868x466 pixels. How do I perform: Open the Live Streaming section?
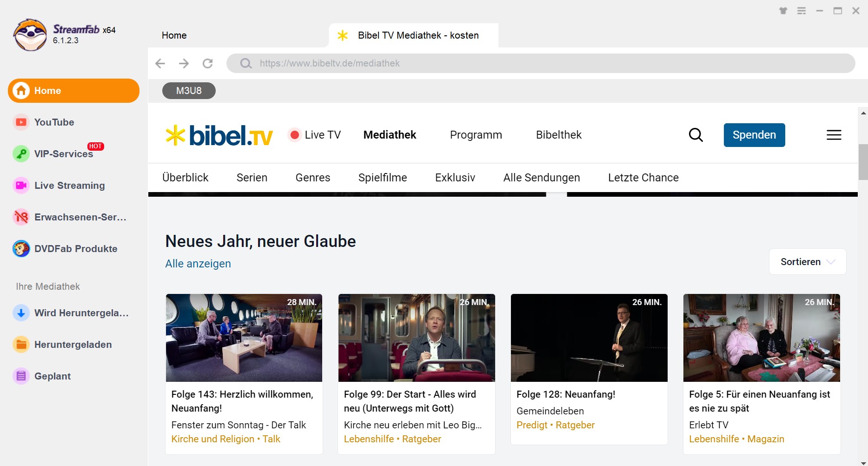click(x=59, y=186)
